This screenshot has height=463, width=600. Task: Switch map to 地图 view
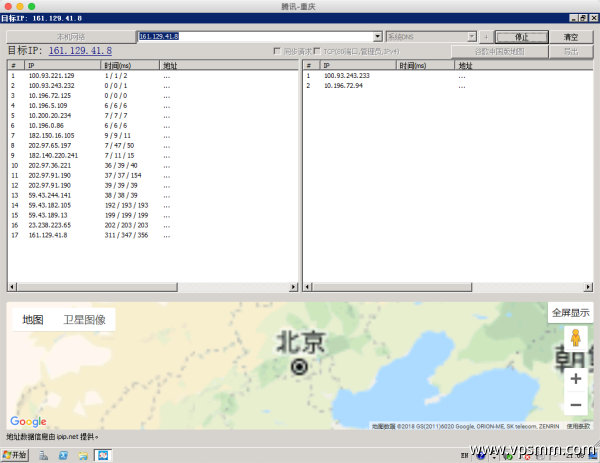point(33,320)
